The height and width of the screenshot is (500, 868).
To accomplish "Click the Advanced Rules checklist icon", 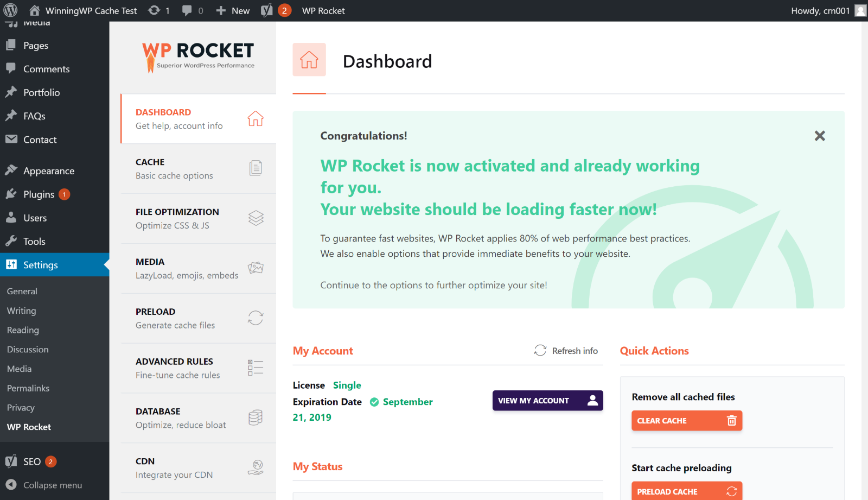I will (256, 368).
